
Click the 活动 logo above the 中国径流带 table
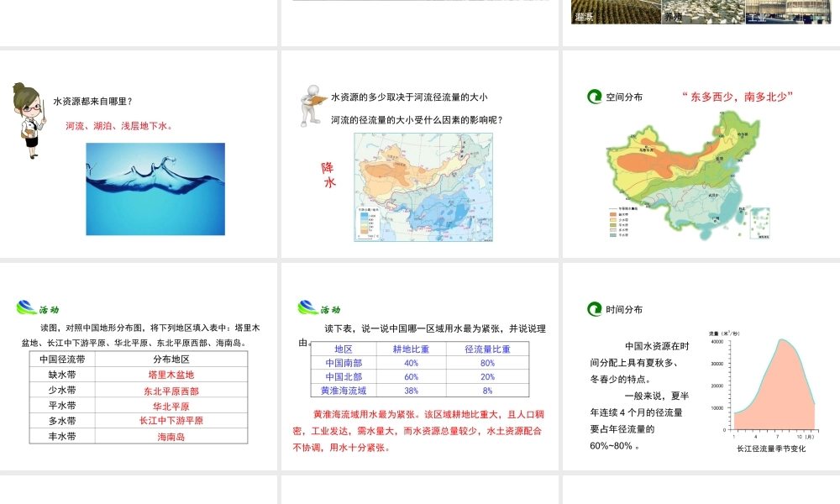(x=38, y=307)
